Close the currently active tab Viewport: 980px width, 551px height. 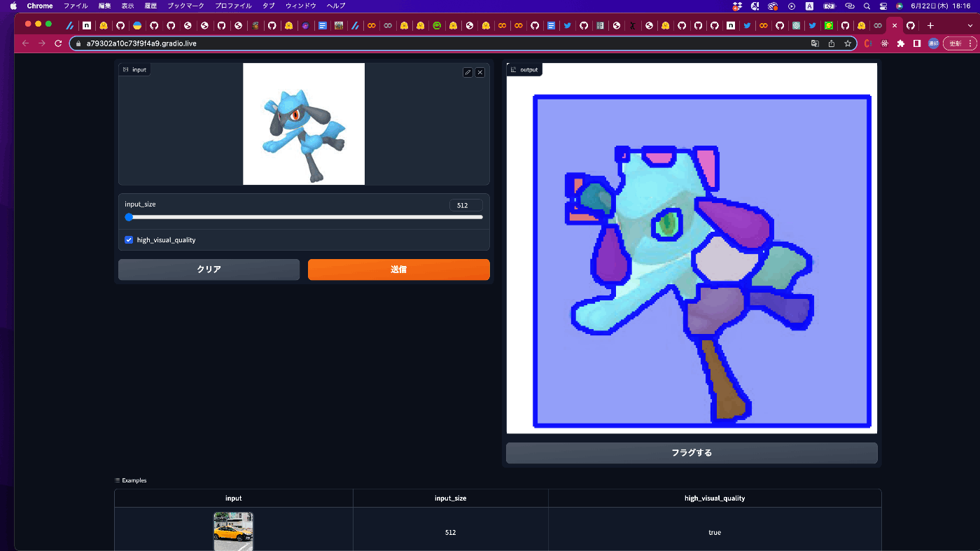(x=895, y=25)
